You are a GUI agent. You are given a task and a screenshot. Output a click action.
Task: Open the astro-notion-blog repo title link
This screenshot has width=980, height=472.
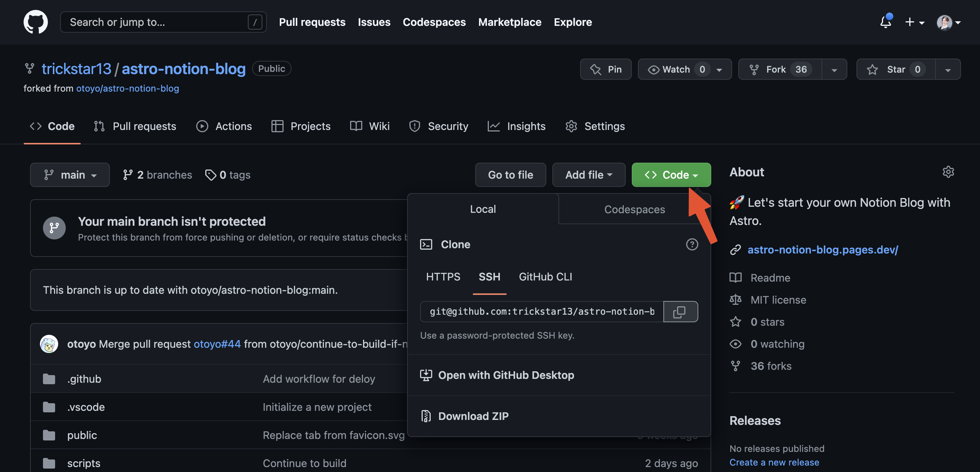(x=184, y=69)
